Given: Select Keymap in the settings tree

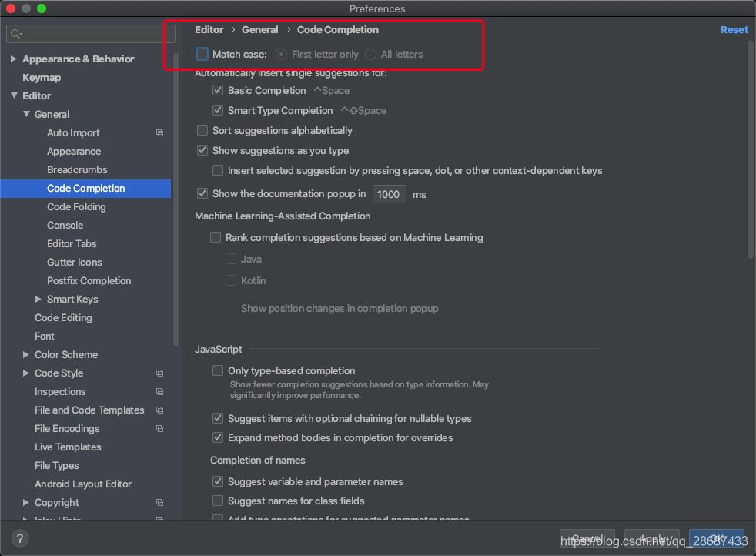Looking at the screenshot, I should click(42, 78).
